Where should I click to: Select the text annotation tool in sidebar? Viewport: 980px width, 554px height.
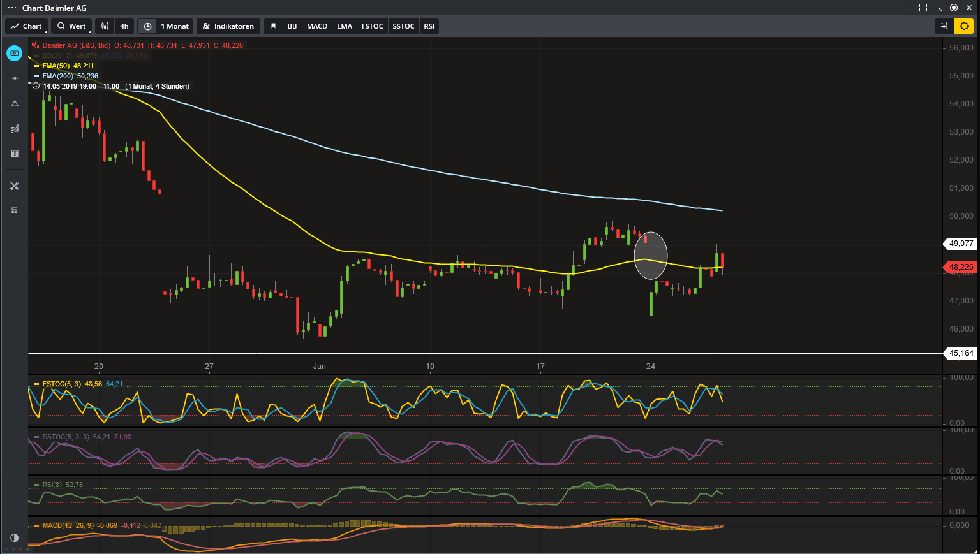pyautogui.click(x=15, y=154)
